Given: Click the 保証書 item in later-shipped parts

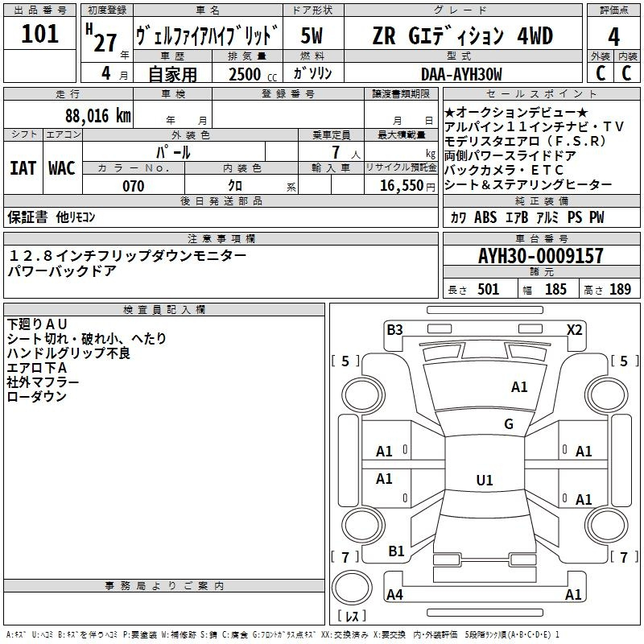Looking at the screenshot, I should click(27, 217).
